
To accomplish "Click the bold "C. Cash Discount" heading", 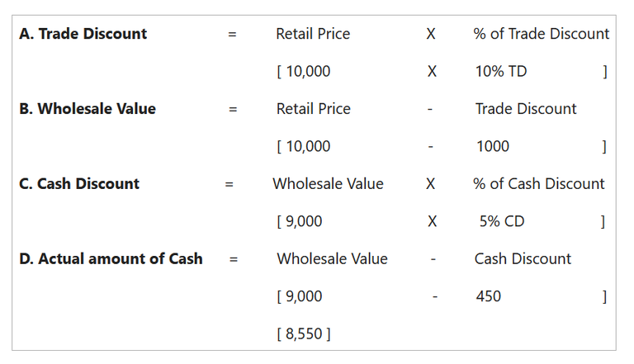I will pyautogui.click(x=79, y=184).
